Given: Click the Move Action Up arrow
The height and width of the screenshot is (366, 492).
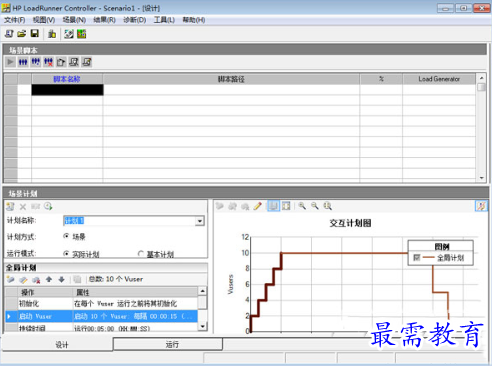Looking at the screenshot, I should 49,279.
